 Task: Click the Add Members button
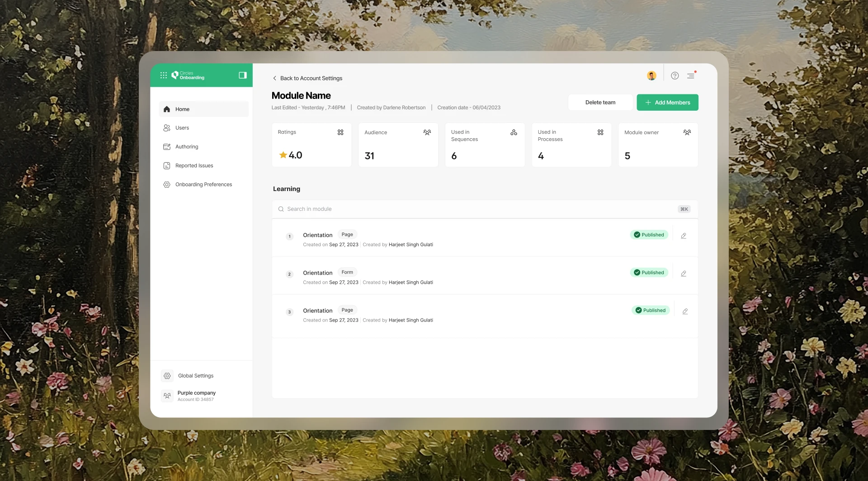[667, 103]
